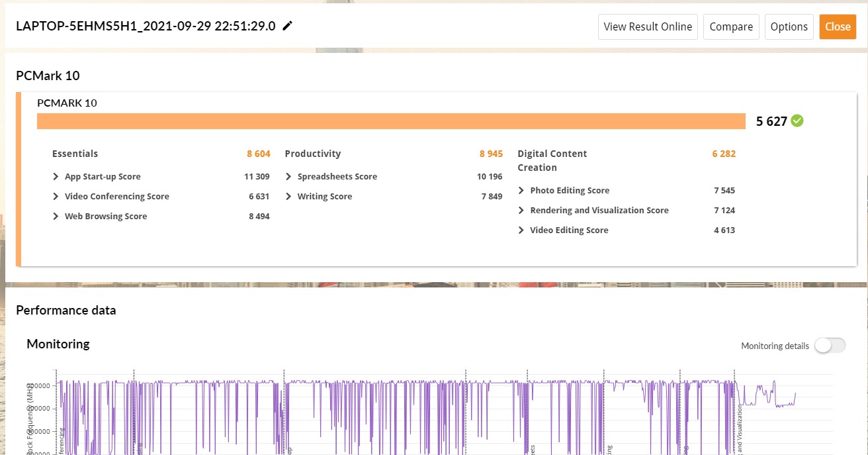This screenshot has width=868, height=455.
Task: Expand Spreadsheets Score row
Action: 289,177
